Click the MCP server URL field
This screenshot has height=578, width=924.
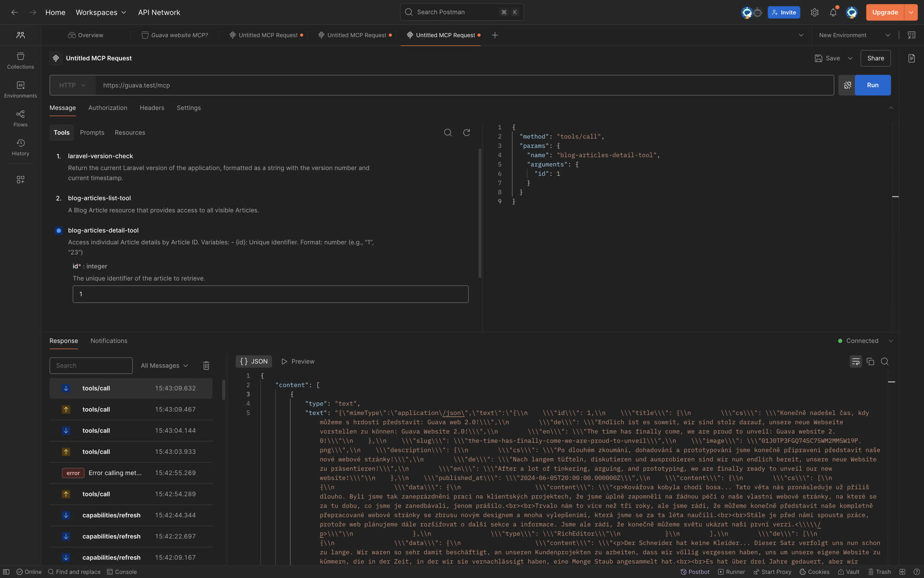point(464,85)
